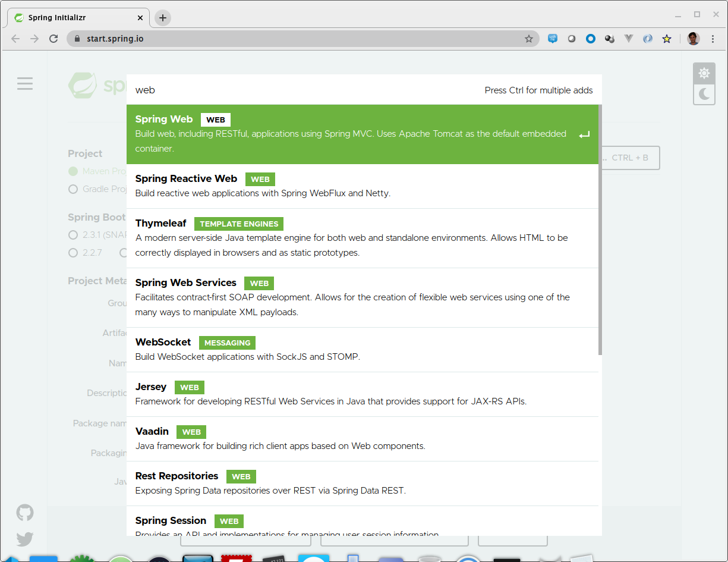728x562 pixels.
Task: Reload the start.spring.io page
Action: 53,39
